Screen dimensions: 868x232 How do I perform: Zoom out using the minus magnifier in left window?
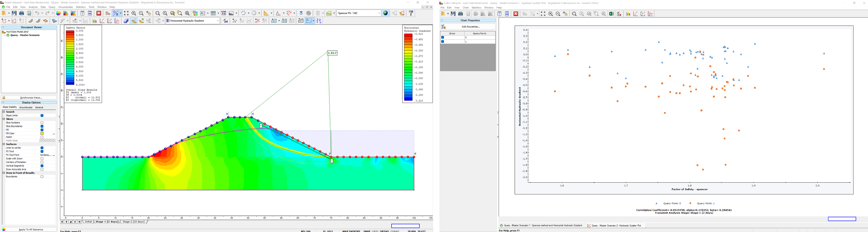pos(141,13)
